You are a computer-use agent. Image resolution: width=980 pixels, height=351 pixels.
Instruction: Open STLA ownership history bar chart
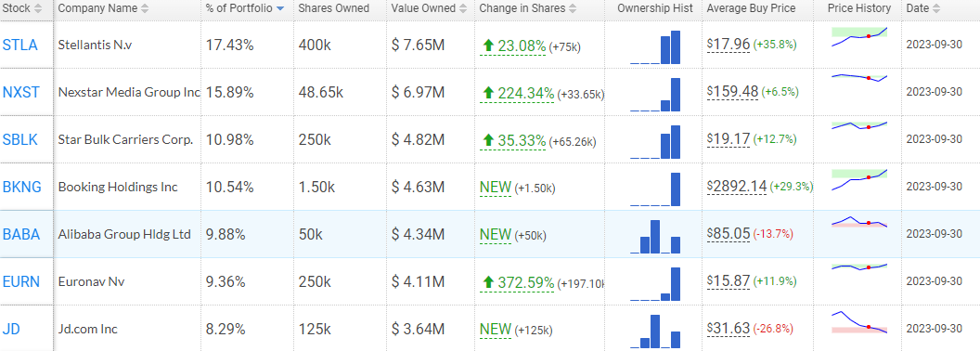(655, 47)
